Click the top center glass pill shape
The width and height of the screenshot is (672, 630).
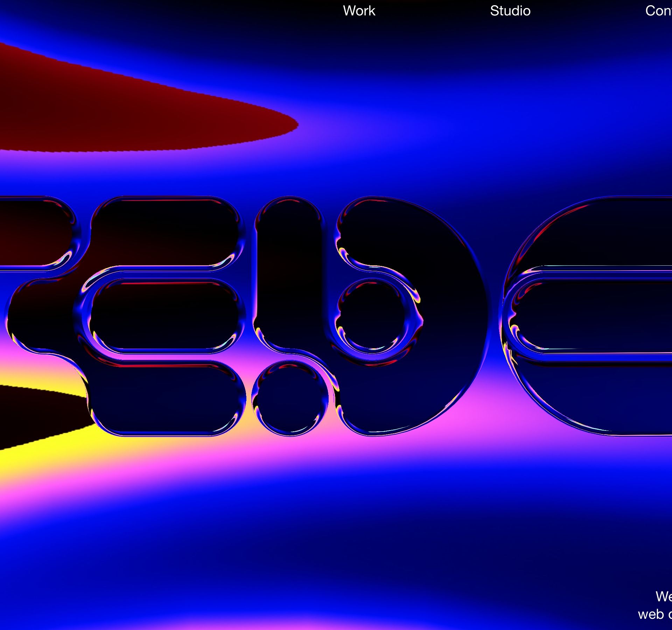(167, 233)
